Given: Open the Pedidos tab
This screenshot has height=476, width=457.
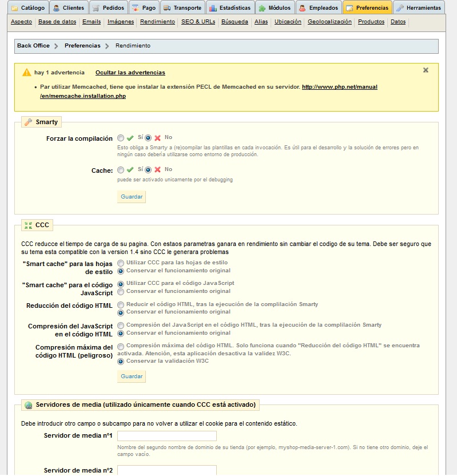Looking at the screenshot, I should tap(108, 7).
